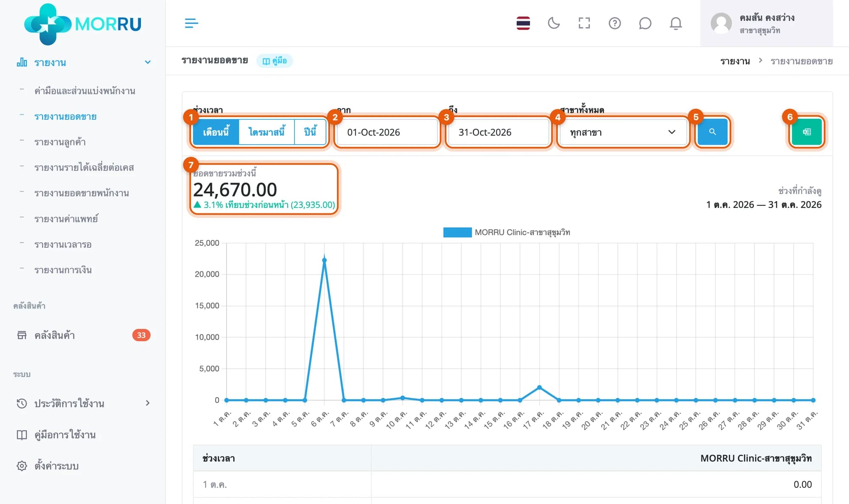Screen dimensions: 849x504
Task: Open รายงานการเงิน report
Action: pyautogui.click(x=63, y=270)
